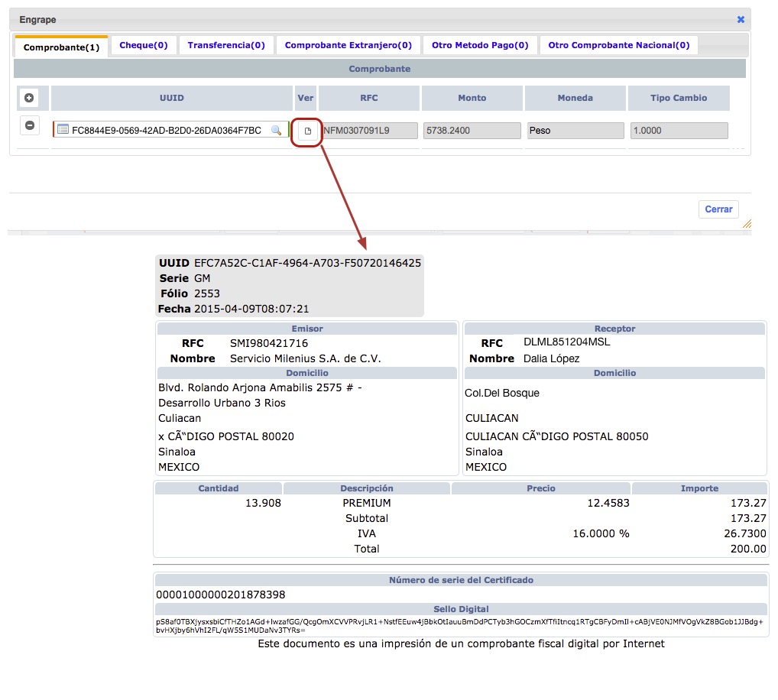Click the Descripción column header
This screenshot has width=778, height=700.
tap(367, 488)
